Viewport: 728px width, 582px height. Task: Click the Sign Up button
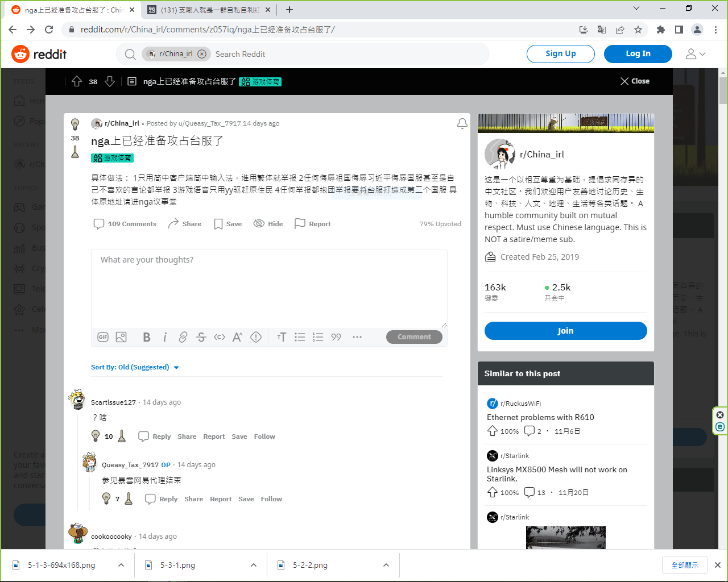(x=561, y=54)
